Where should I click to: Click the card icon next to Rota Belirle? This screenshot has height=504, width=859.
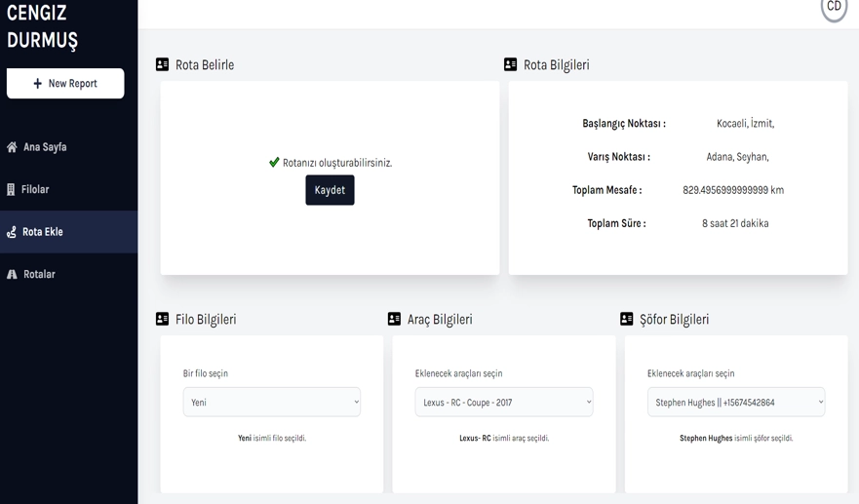(162, 64)
